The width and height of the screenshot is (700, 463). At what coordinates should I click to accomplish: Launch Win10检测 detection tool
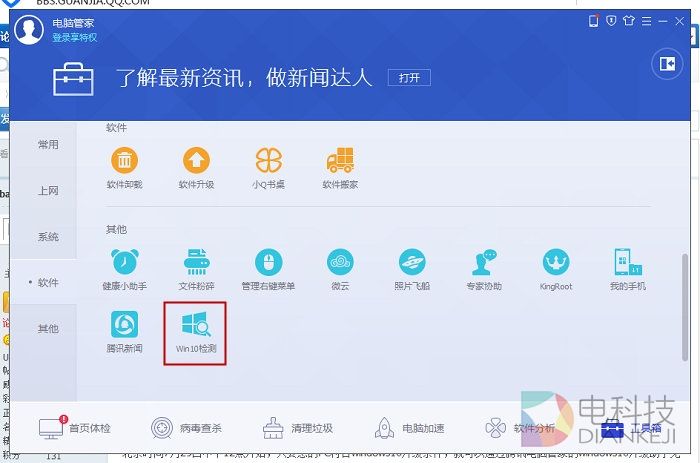pos(196,333)
